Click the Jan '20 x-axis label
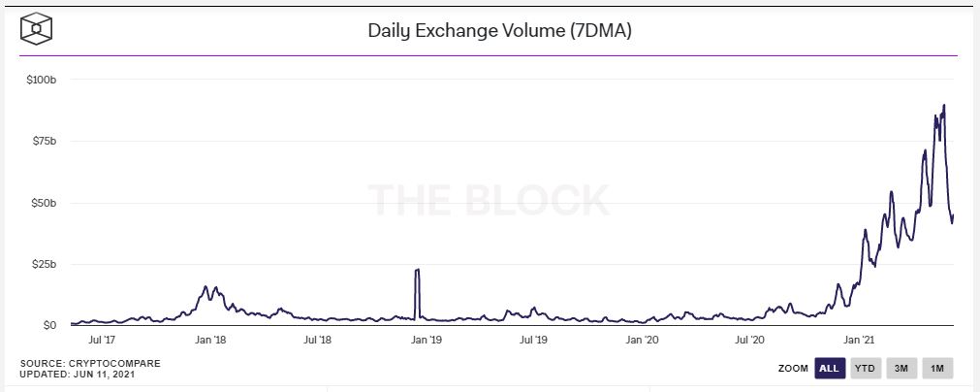Viewport: 980px width, 392px height. [x=643, y=341]
